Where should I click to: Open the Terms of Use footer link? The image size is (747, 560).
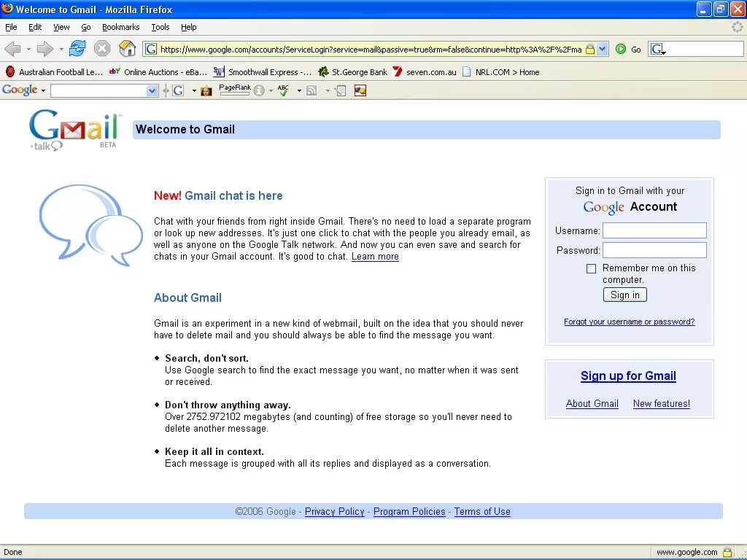[482, 512]
